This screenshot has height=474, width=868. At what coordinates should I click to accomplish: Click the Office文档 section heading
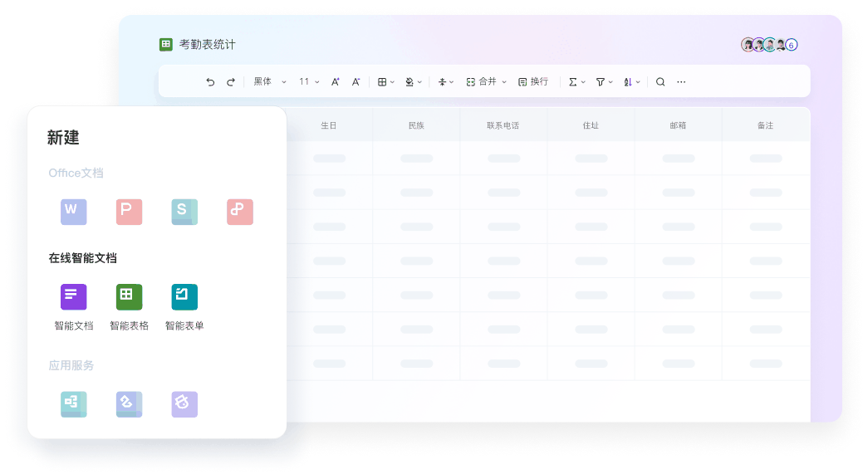(76, 173)
